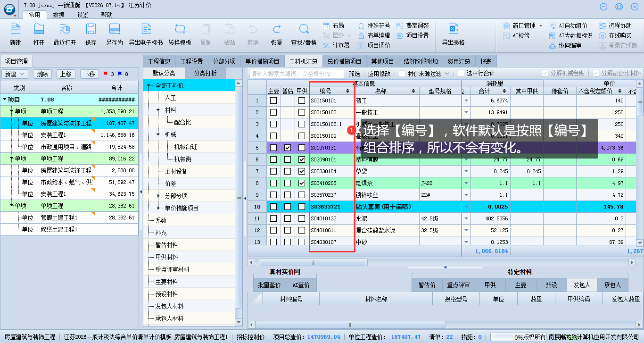This screenshot has width=644, height=343.
Task: Save project with 保存 icon
Action: click(91, 34)
